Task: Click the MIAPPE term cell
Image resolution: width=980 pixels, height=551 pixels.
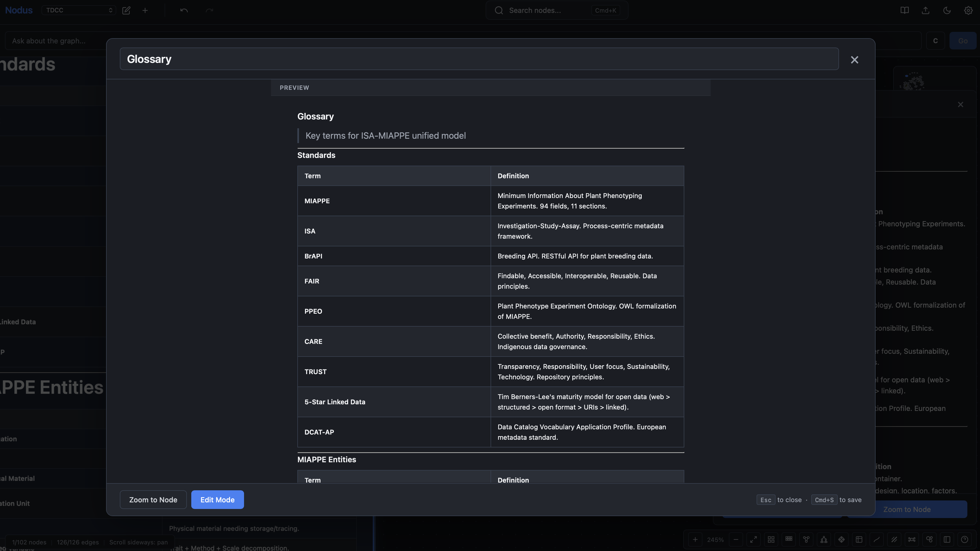Action: 394,201
